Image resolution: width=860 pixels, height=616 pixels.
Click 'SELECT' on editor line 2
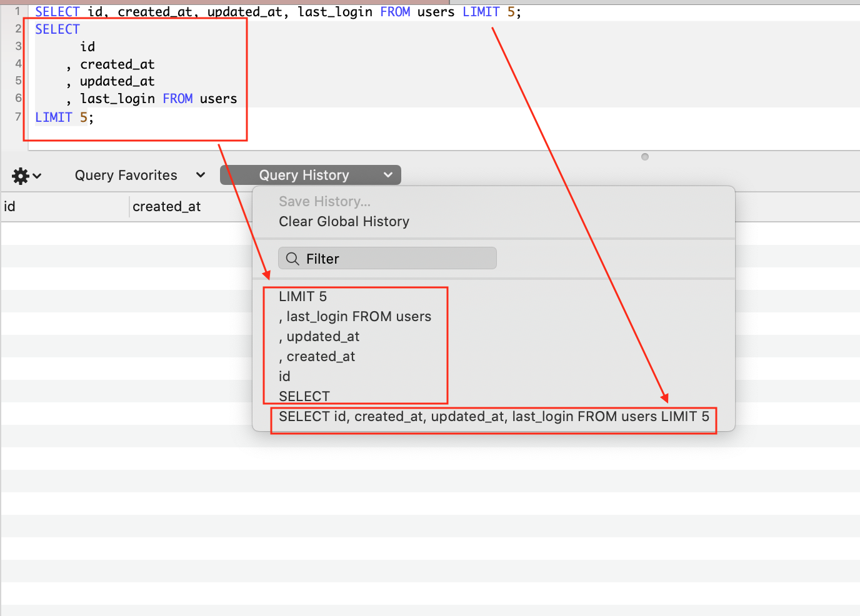(57, 29)
